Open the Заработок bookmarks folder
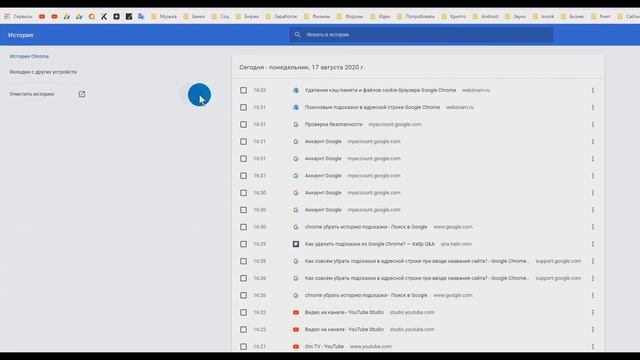The height and width of the screenshot is (360, 640). [x=281, y=16]
